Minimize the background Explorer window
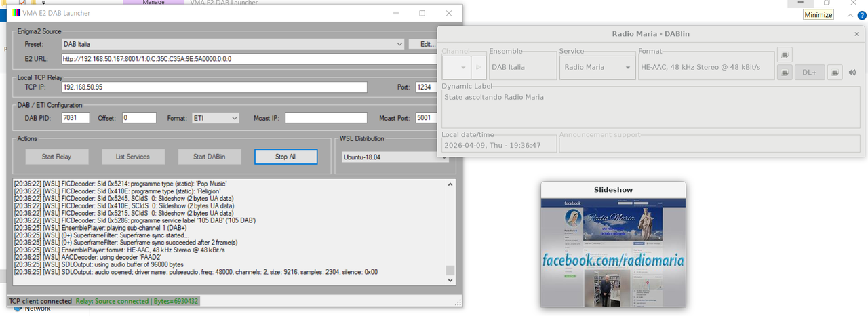Image resolution: width=868 pixels, height=316 pixels. coord(800,3)
